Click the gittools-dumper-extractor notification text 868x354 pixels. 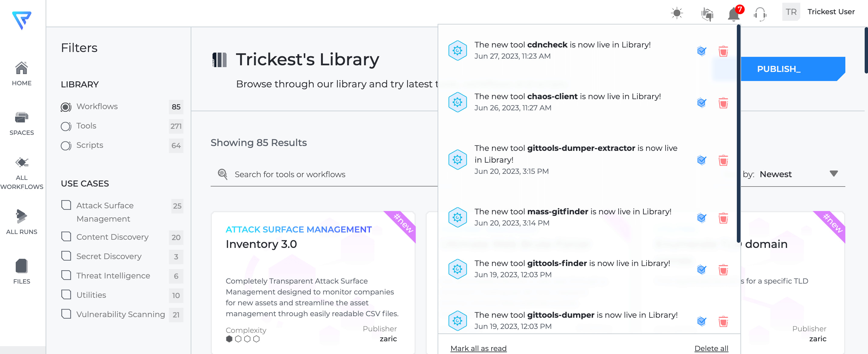point(575,154)
